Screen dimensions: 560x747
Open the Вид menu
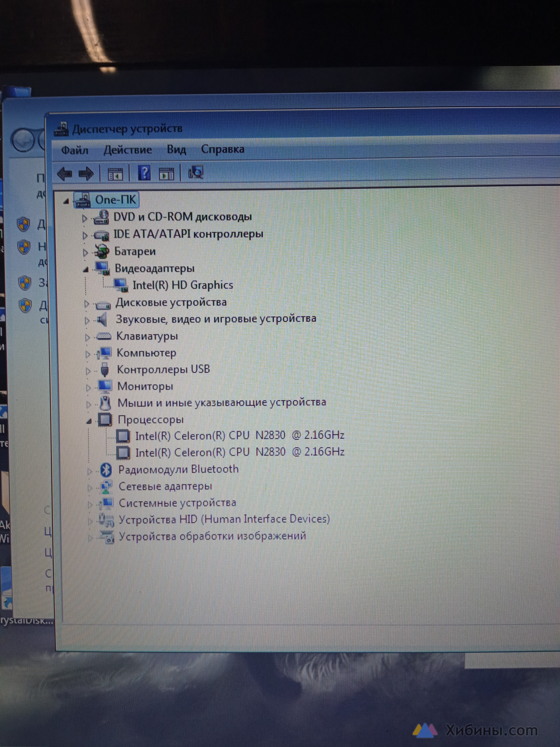[x=176, y=149]
